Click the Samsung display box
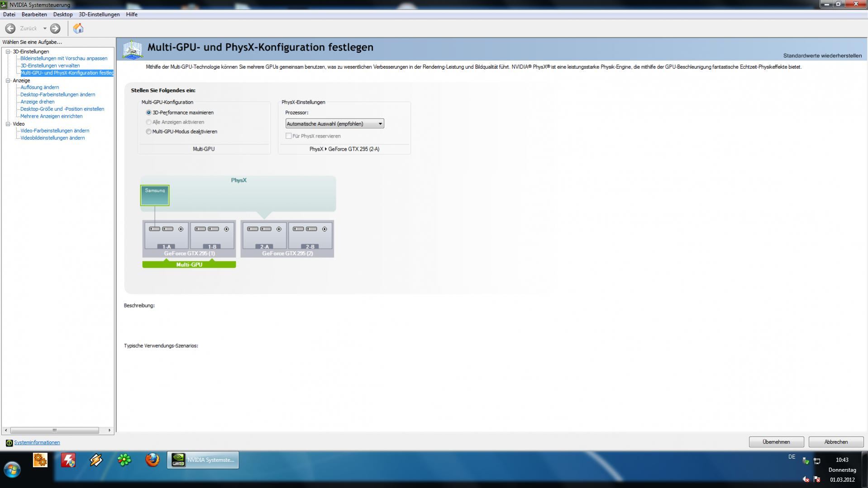The image size is (868, 488). [x=155, y=195]
